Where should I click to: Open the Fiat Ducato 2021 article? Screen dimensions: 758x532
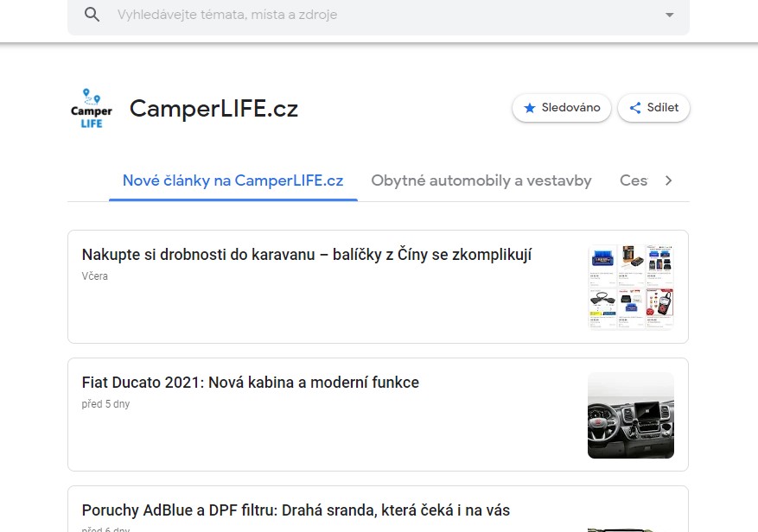click(x=251, y=383)
